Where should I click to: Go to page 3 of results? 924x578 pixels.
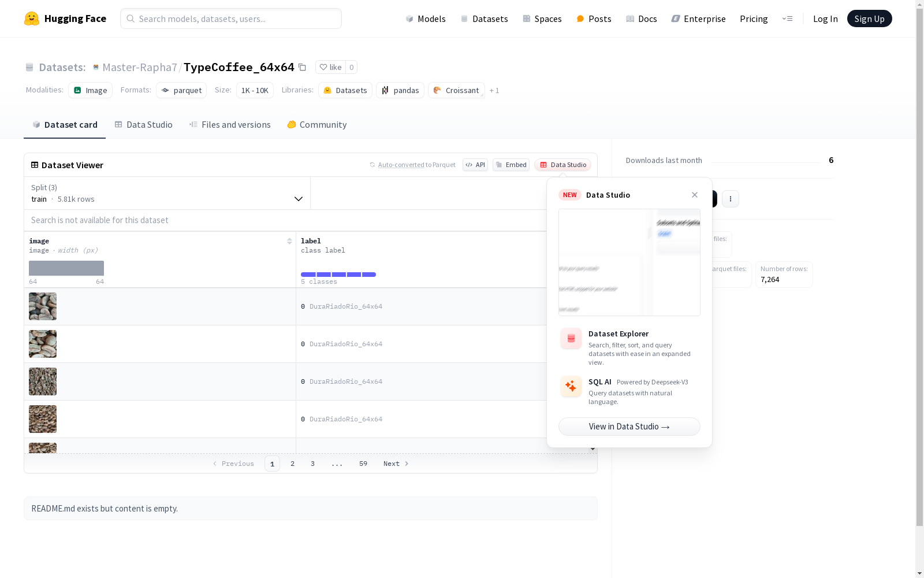click(313, 464)
